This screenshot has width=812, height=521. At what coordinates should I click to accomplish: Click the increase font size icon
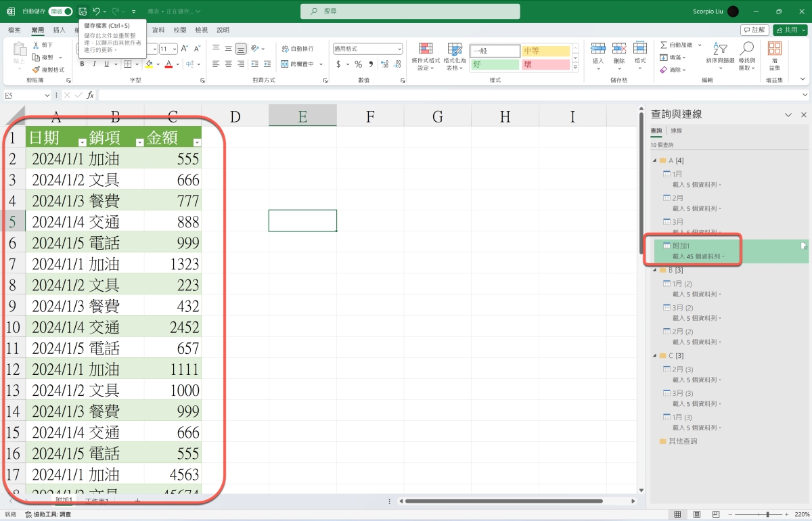click(x=185, y=49)
